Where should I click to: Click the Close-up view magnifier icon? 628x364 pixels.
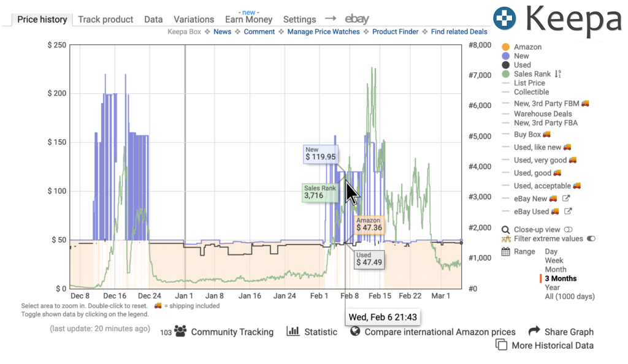506,230
